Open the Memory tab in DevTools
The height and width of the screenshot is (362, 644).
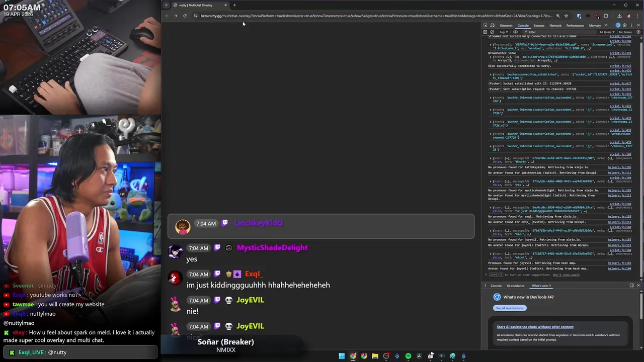click(x=595, y=26)
